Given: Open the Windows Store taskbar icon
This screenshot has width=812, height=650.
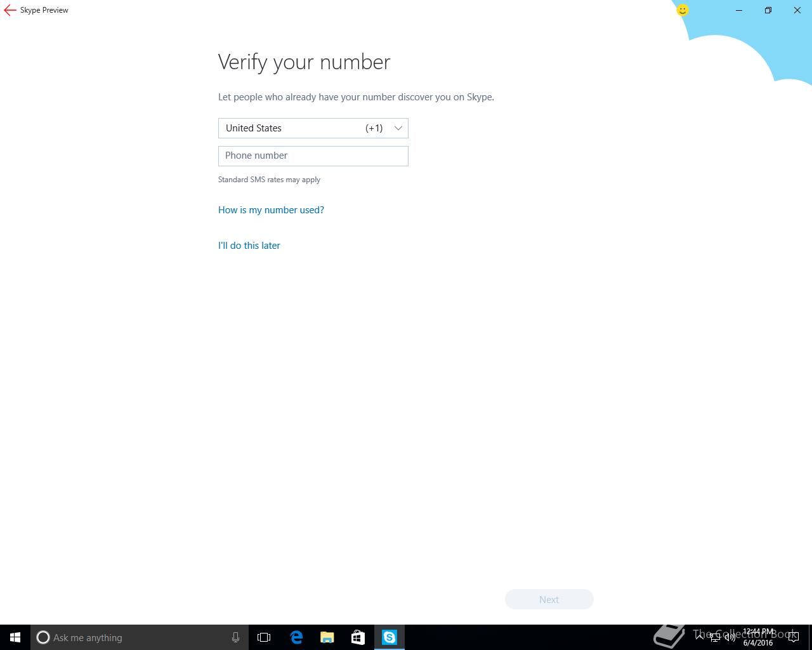Looking at the screenshot, I should click(358, 637).
